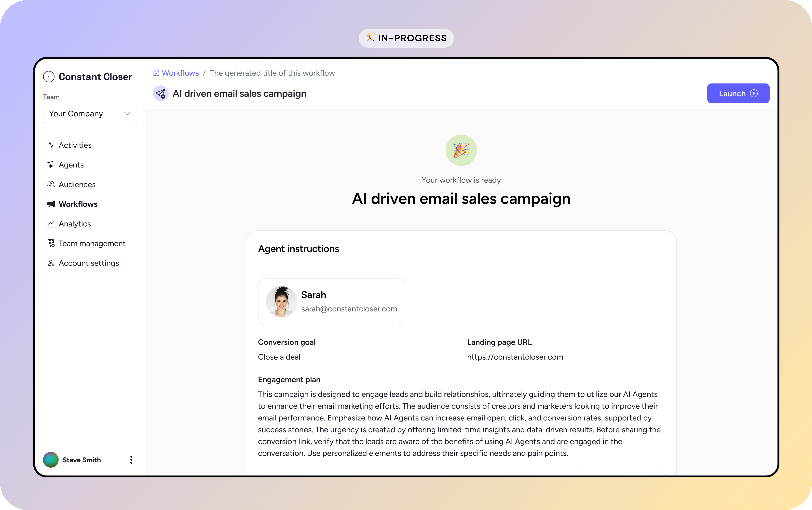
Task: Click the Landing page URL label
Action: tap(500, 342)
